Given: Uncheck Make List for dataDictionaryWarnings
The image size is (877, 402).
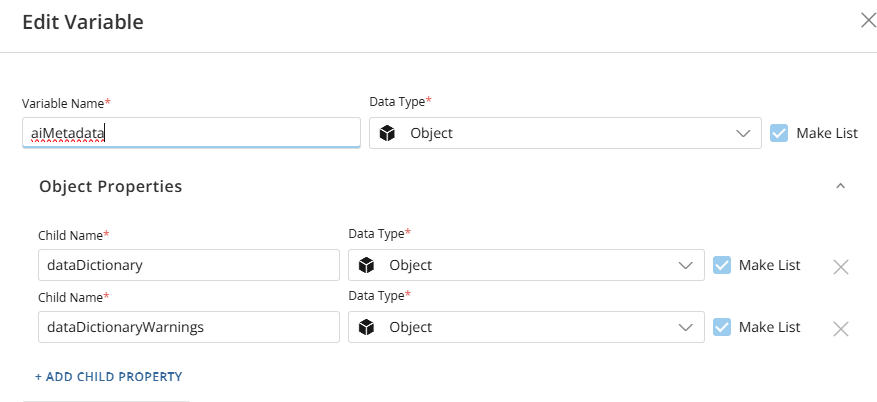Looking at the screenshot, I should [x=722, y=327].
